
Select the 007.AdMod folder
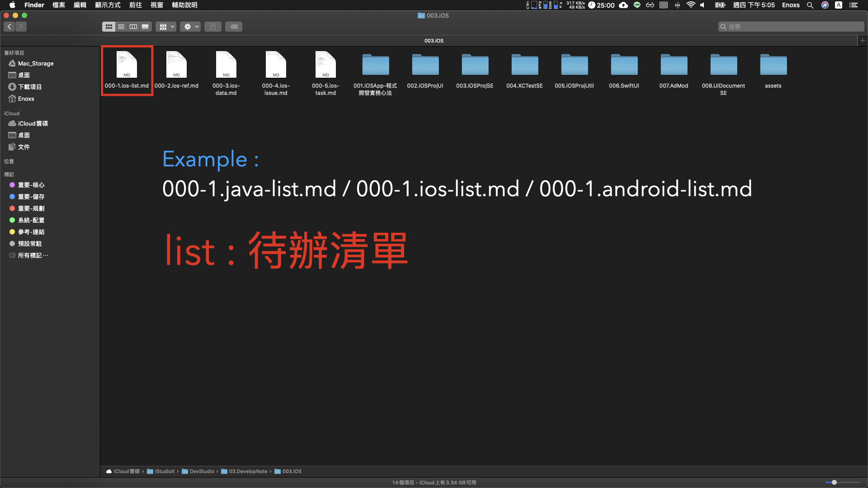(x=674, y=71)
